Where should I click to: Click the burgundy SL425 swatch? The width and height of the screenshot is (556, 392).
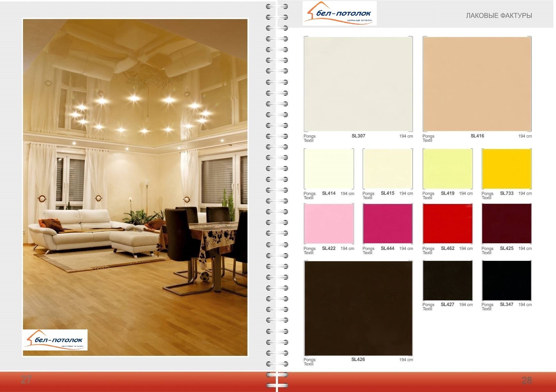point(506,224)
